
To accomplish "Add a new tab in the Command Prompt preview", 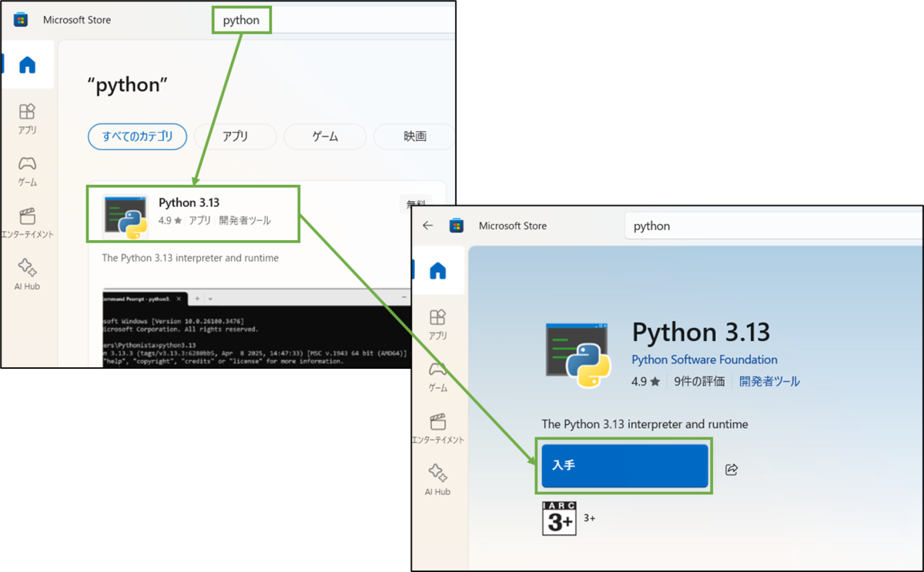I will point(196,298).
